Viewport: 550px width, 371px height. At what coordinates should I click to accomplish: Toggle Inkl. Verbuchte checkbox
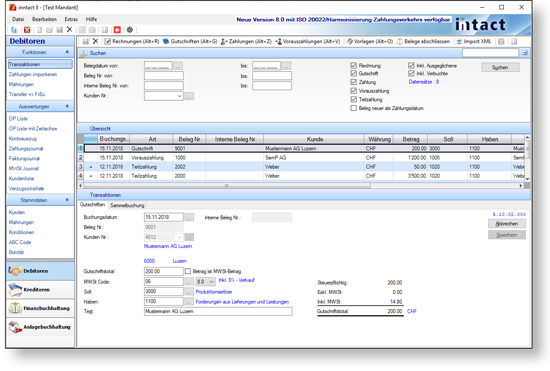click(411, 73)
